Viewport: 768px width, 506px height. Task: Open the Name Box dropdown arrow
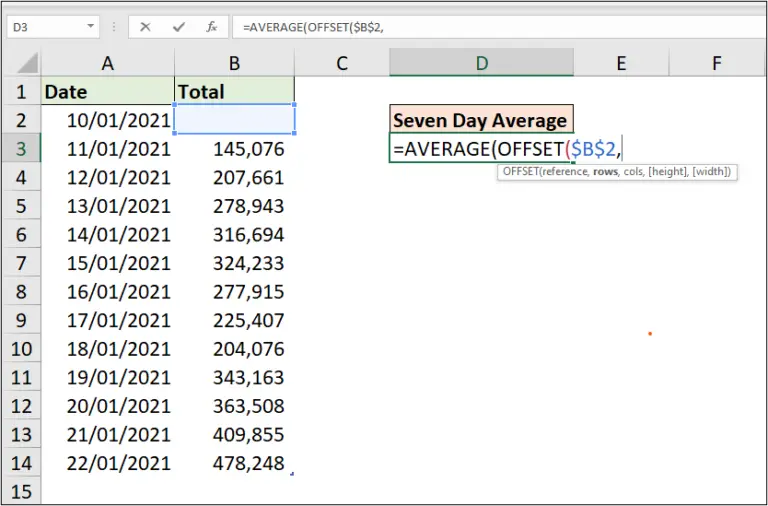(x=90, y=26)
